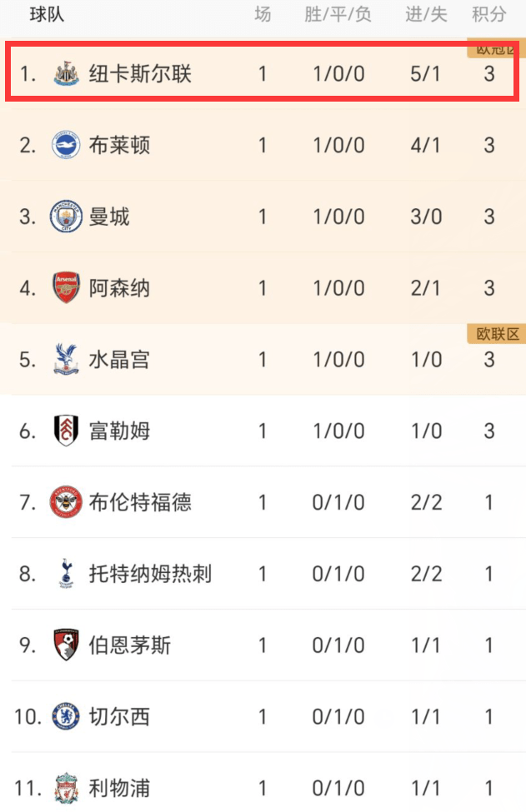The image size is (526, 812).
Task: Select the 球队 column header
Action: [x=47, y=14]
